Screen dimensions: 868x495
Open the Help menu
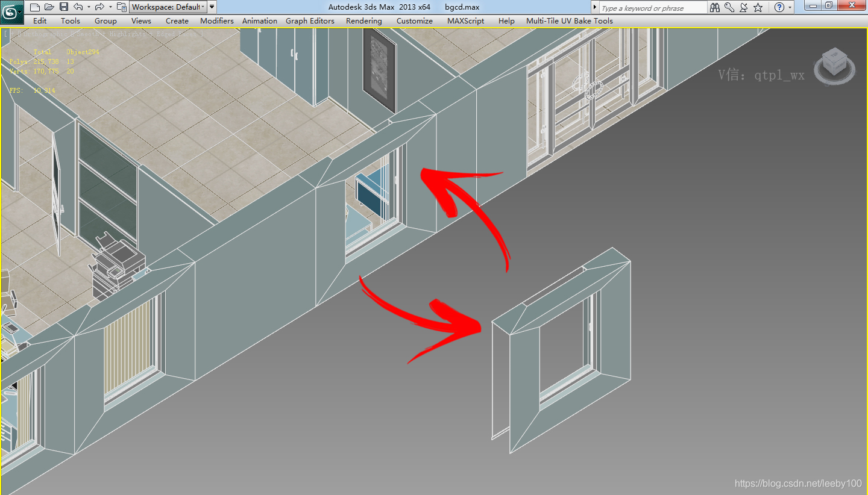pyautogui.click(x=506, y=20)
